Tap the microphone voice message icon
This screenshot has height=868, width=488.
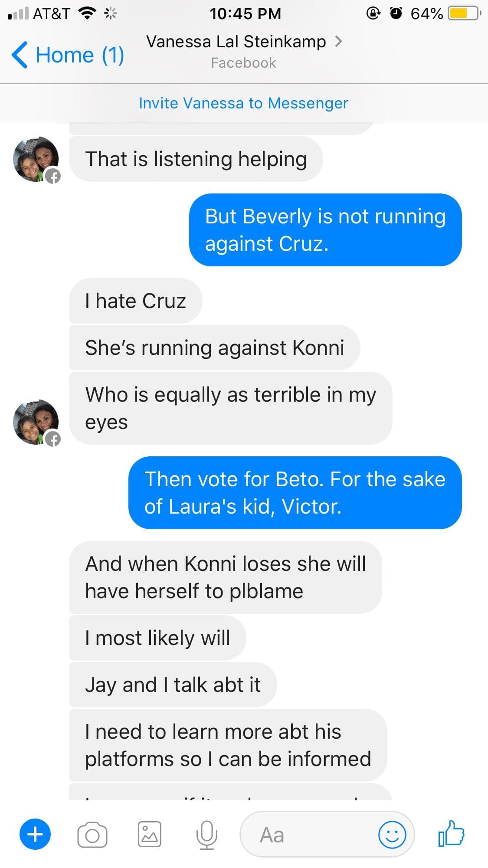pyautogui.click(x=206, y=835)
